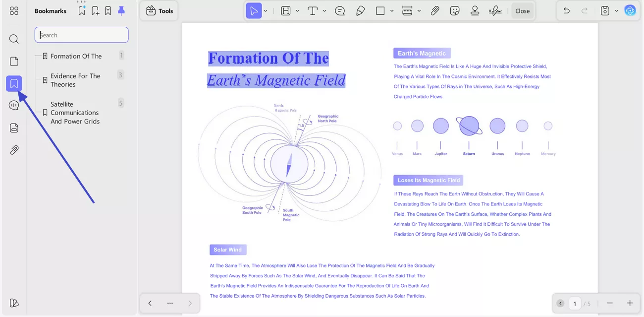Open the signature tool
This screenshot has width=644, height=317.
click(494, 11)
